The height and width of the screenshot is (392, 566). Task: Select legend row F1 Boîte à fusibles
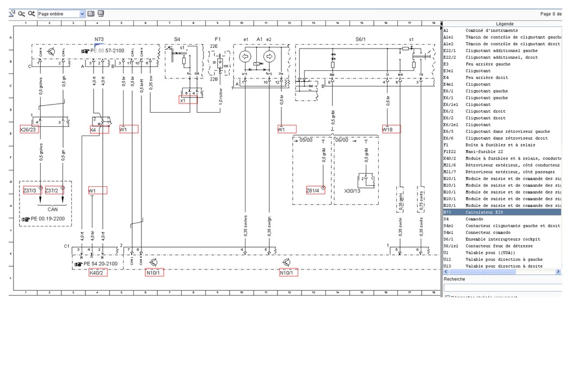[502, 145]
